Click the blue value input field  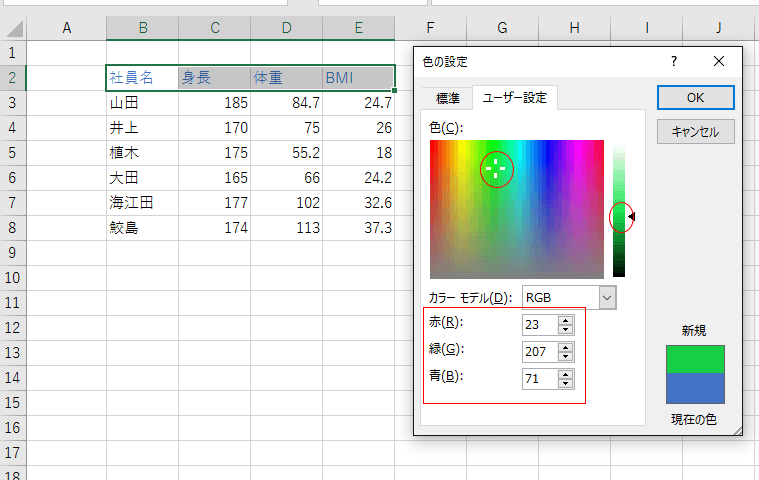[x=539, y=379]
